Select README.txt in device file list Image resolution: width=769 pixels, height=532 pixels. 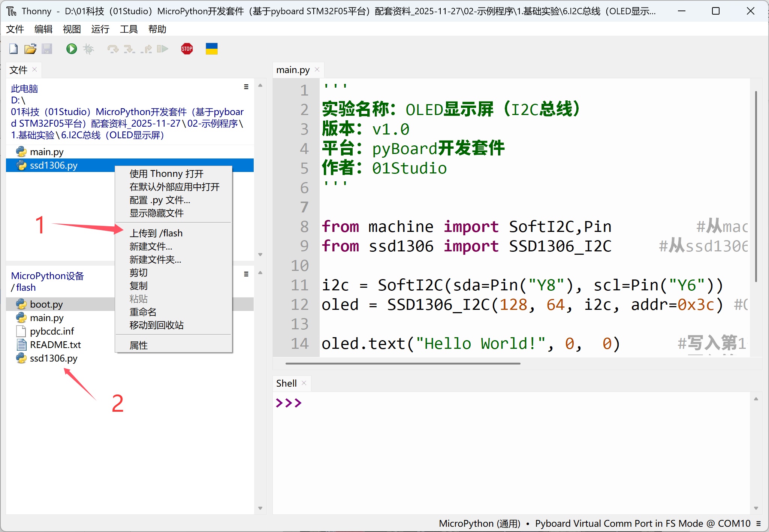pos(55,345)
